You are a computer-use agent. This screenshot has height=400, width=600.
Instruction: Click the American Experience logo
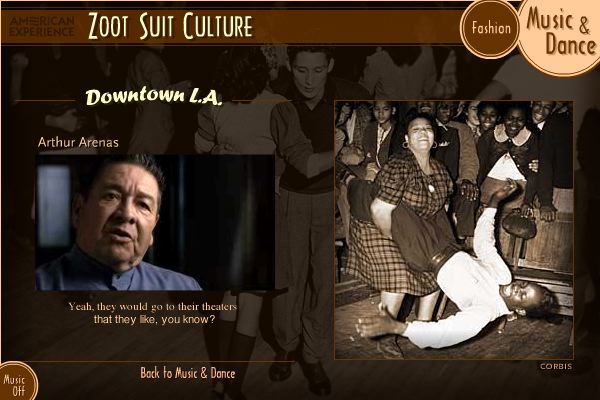[x=42, y=26]
